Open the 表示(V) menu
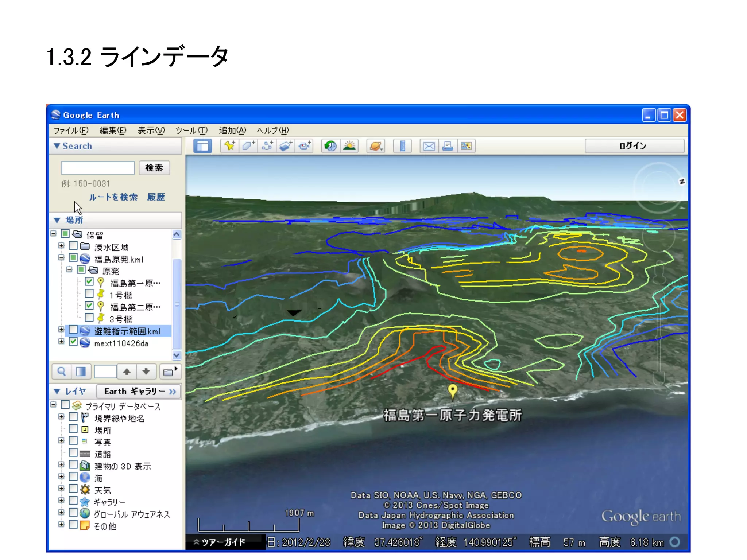Screen dimensions: 747x560 tap(151, 130)
